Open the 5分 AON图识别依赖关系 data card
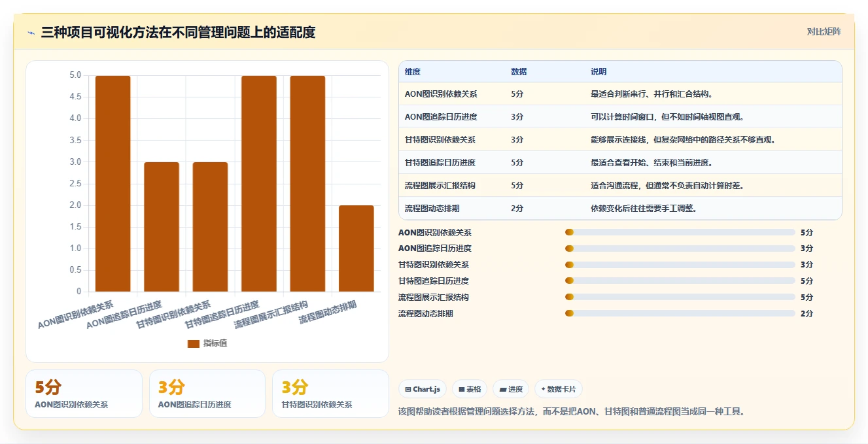Screen dimensions: 868x444 point(84,394)
